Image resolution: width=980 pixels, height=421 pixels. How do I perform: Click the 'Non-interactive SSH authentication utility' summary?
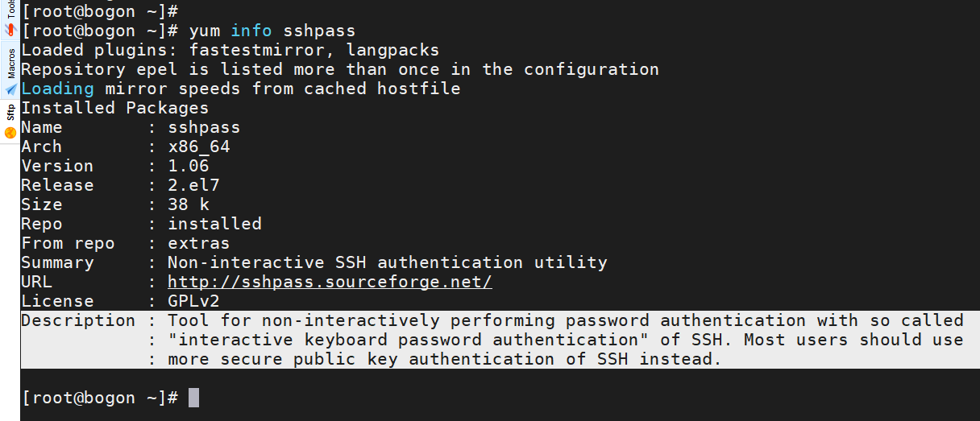[x=388, y=262]
